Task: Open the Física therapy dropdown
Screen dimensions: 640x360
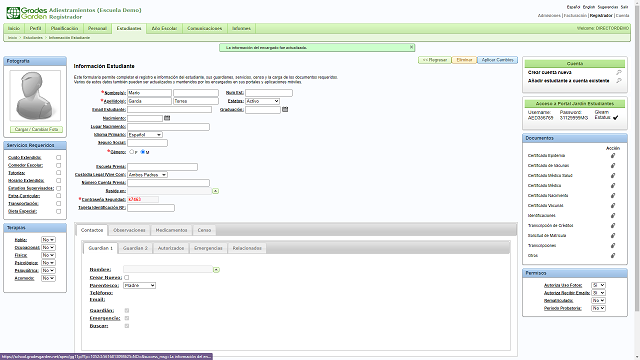Action: 48,256
